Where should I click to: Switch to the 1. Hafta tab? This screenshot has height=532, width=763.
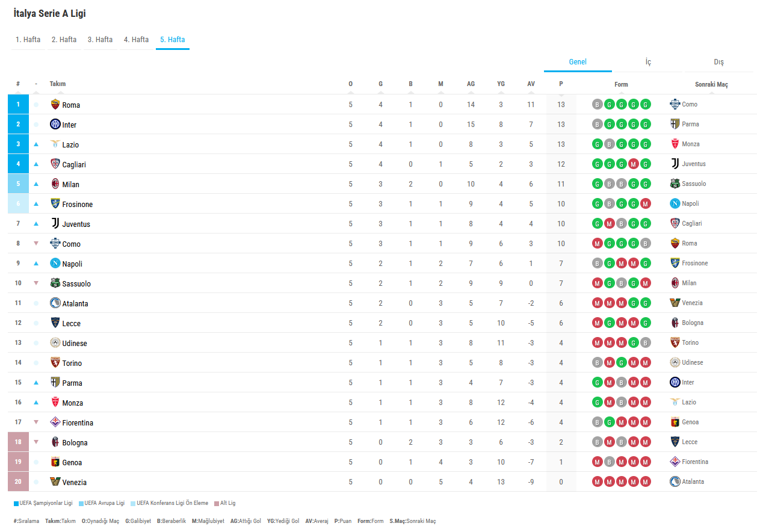(x=28, y=40)
